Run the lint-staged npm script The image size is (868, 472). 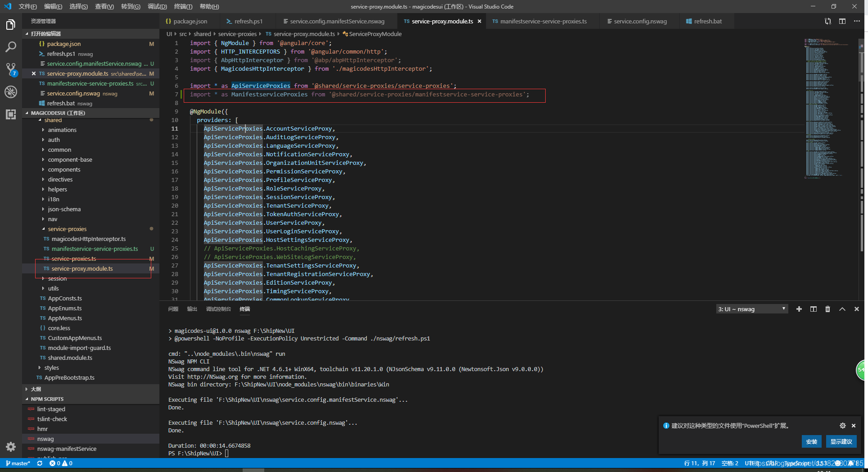point(51,409)
